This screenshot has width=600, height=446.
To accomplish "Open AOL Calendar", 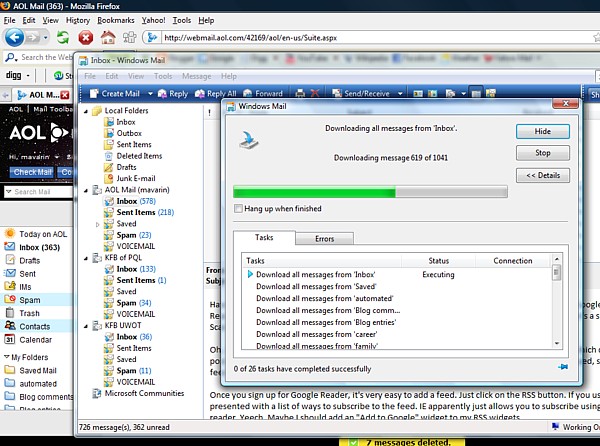I will pos(28,340).
